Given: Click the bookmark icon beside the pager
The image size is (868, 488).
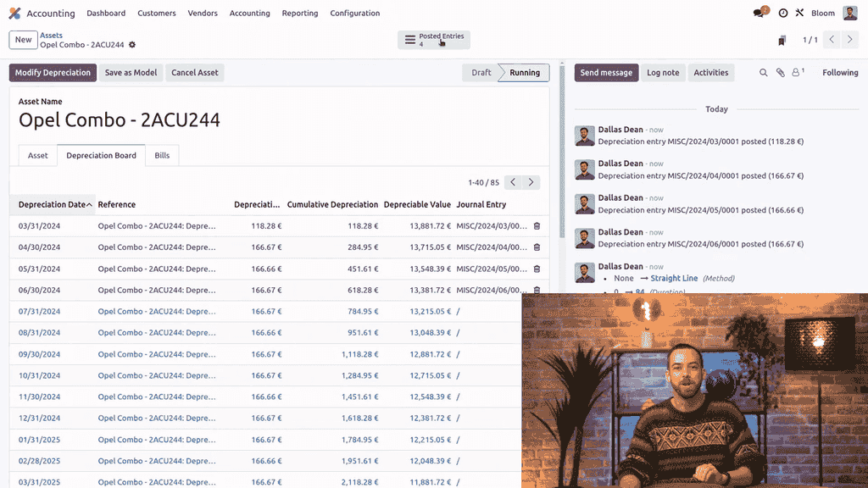Looking at the screenshot, I should coord(782,40).
